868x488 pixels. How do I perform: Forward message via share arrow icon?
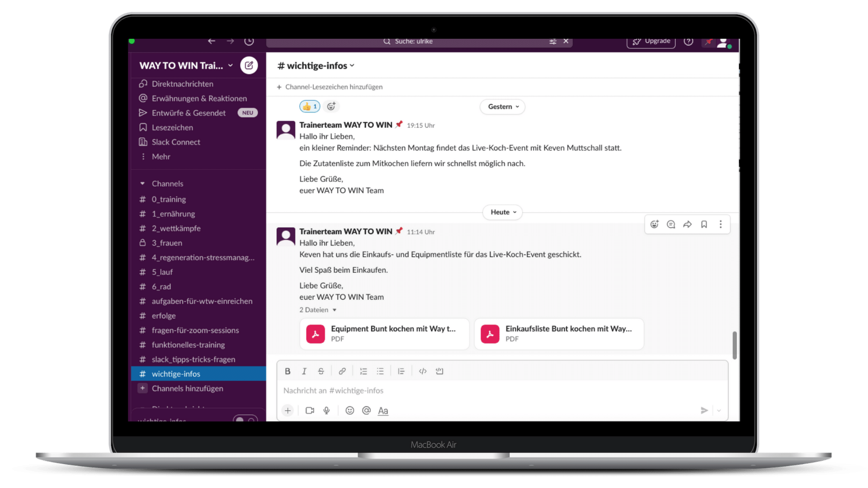pos(687,225)
